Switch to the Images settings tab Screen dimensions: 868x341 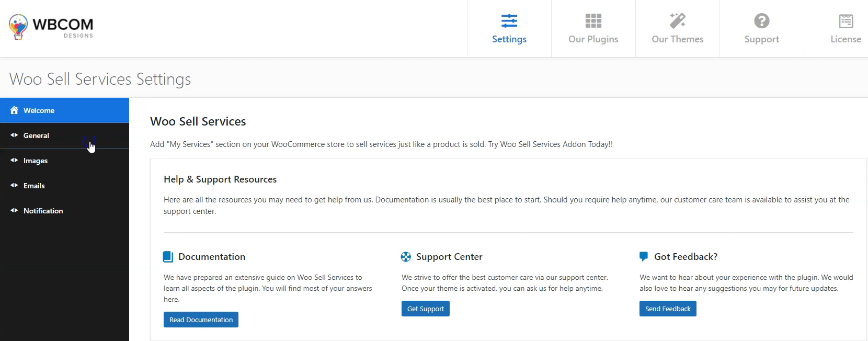pos(64,161)
